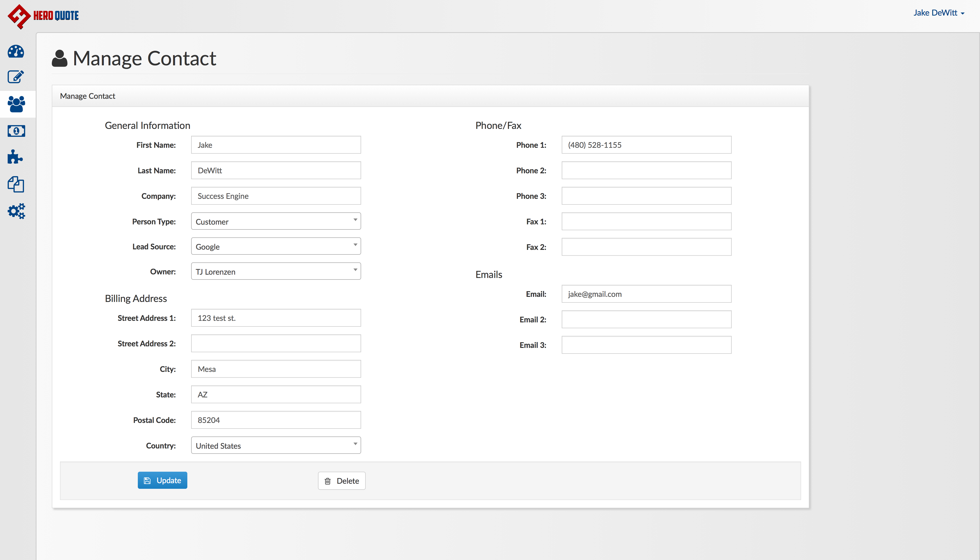Open the dashboard gauge sidebar icon
Screen dimensions: 980x560
click(16, 52)
